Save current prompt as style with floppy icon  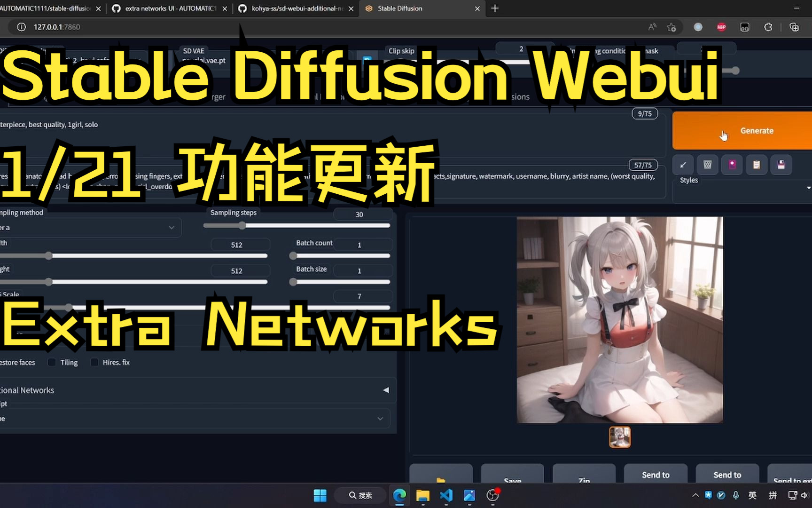(x=781, y=165)
